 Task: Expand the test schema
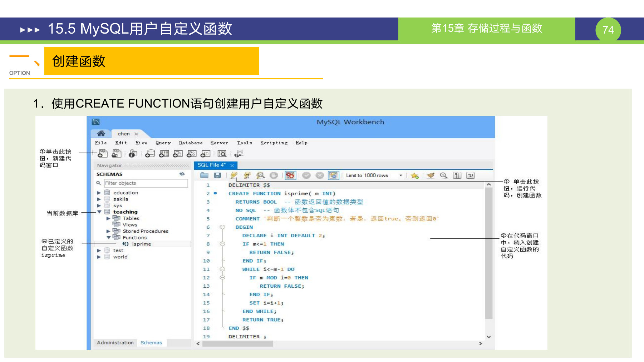coord(99,251)
